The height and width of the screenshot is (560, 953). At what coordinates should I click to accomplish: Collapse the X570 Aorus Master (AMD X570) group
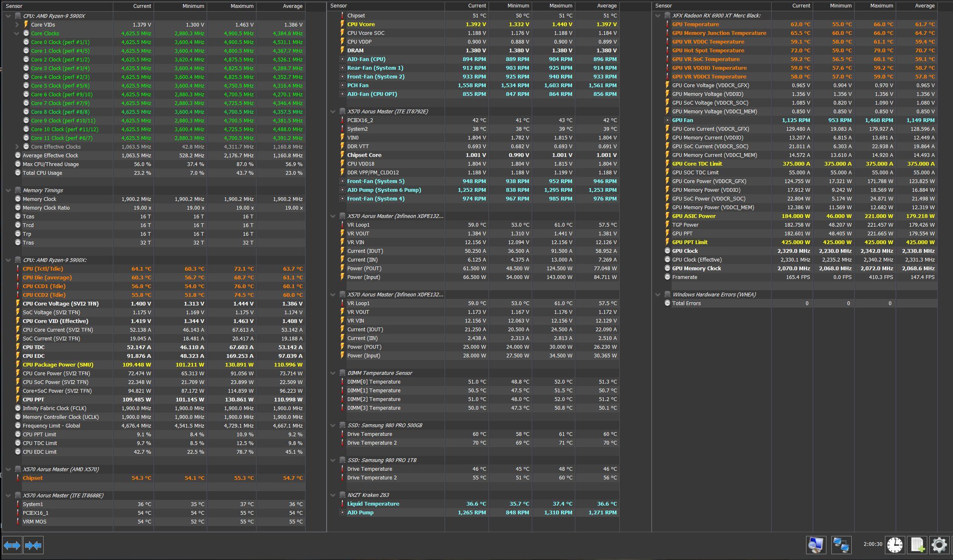click(x=8, y=469)
